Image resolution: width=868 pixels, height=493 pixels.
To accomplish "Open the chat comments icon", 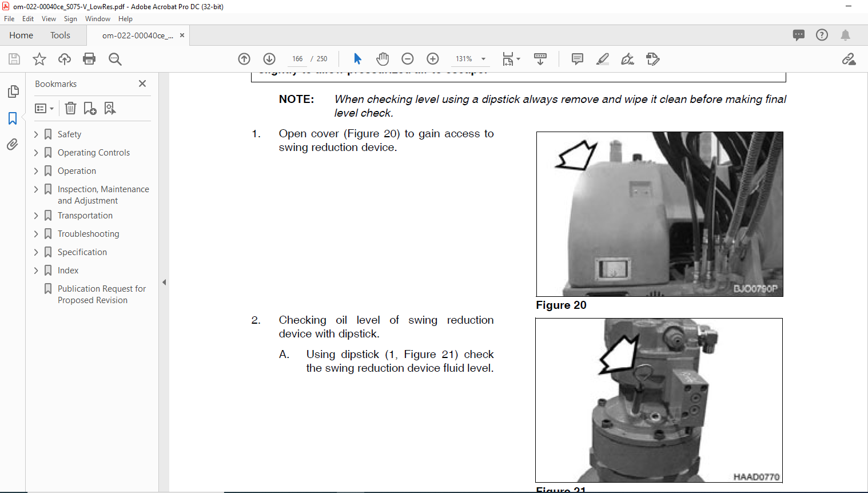I will [799, 35].
